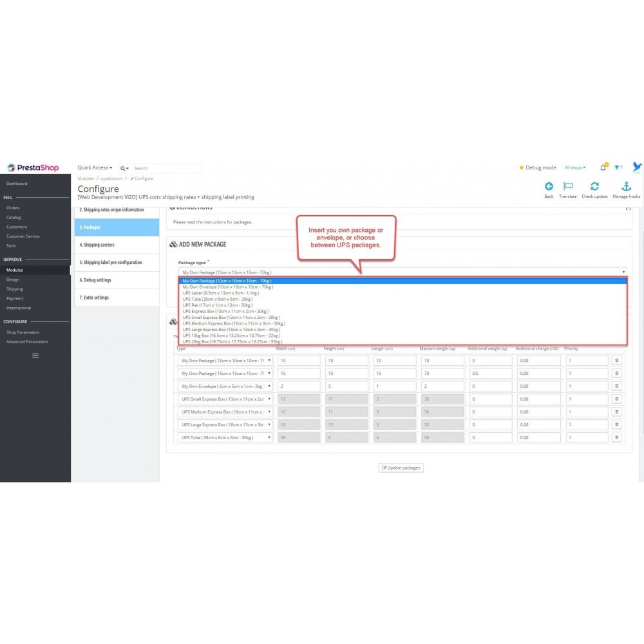The image size is (644, 644).
Task: Select UPS Small Express Box in the open list
Action: point(402,317)
